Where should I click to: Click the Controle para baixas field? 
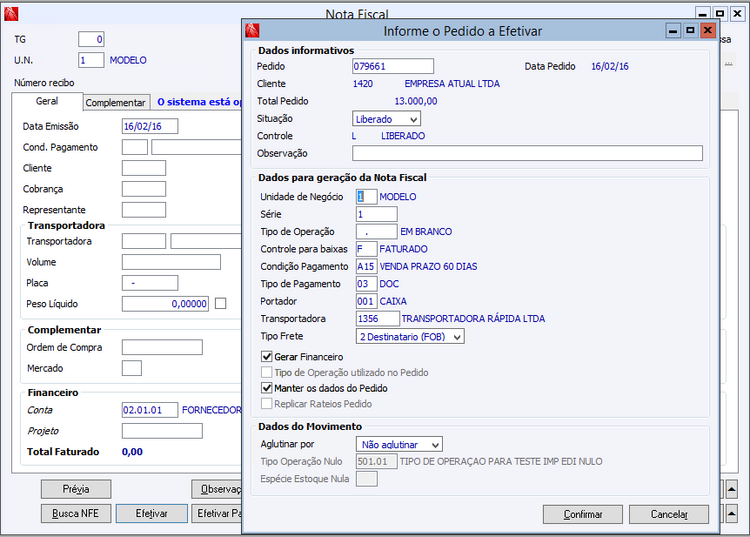(x=366, y=249)
